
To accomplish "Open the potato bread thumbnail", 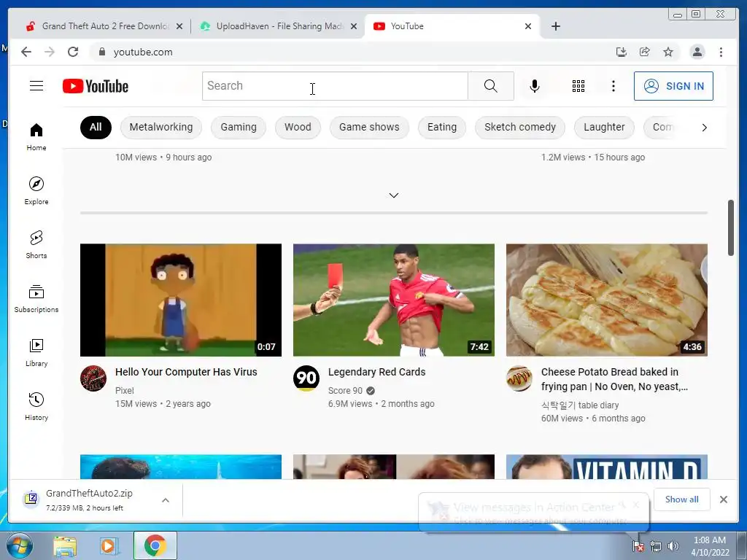I will [606, 300].
